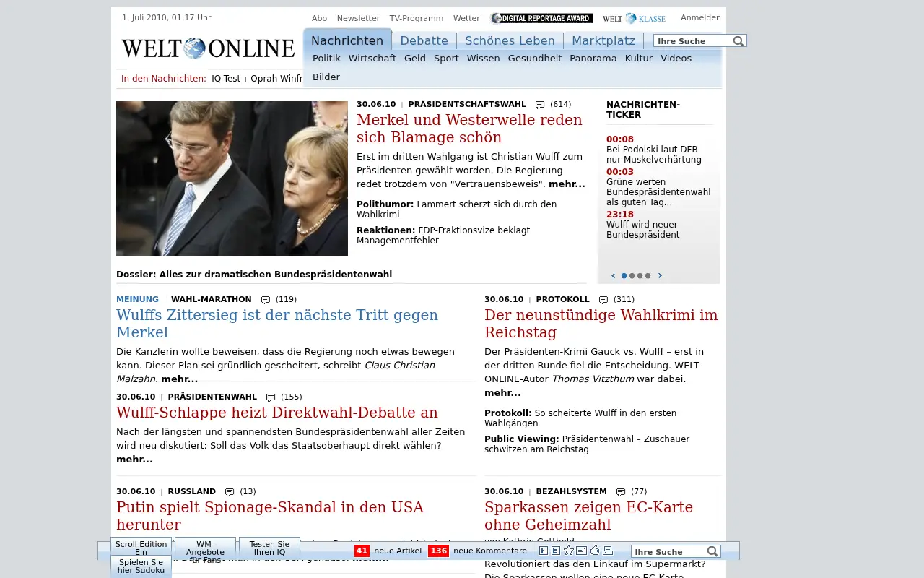Open comments bubble icon for Bezahlsystem (77)
The image size is (924, 578).
pyautogui.click(x=621, y=492)
